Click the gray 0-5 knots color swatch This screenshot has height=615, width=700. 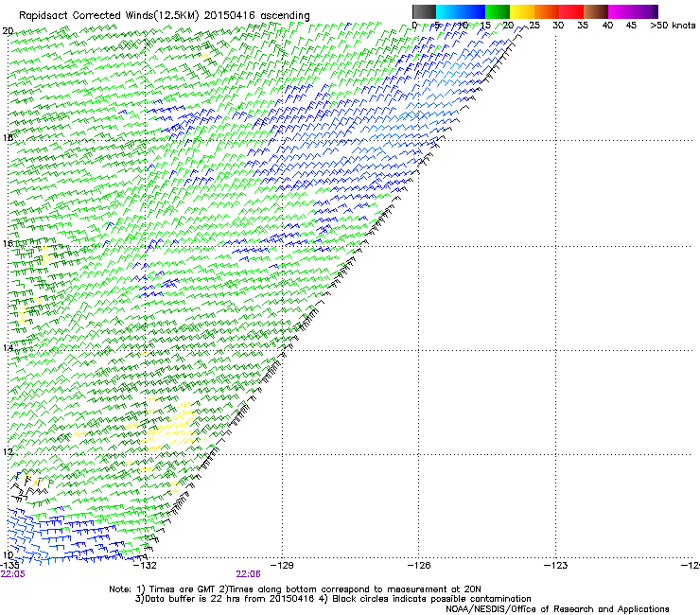tap(424, 11)
